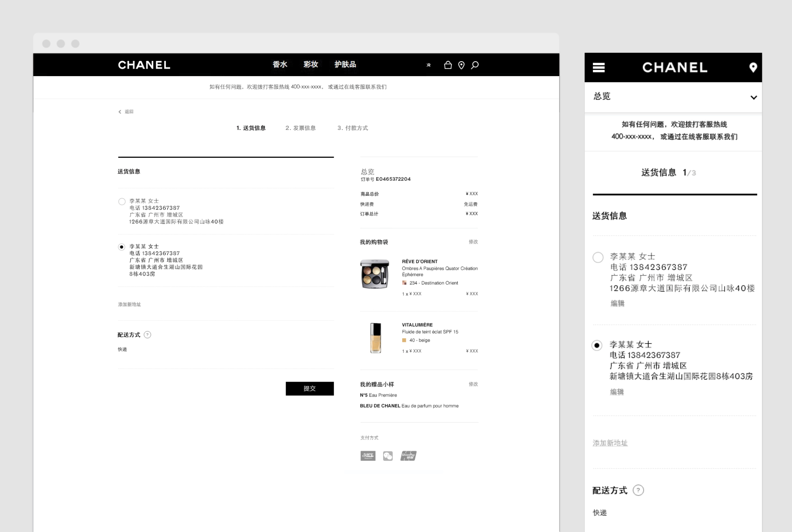Open the VITALUMIÈRE foundation thumbnail
The height and width of the screenshot is (532, 792).
(x=375, y=337)
